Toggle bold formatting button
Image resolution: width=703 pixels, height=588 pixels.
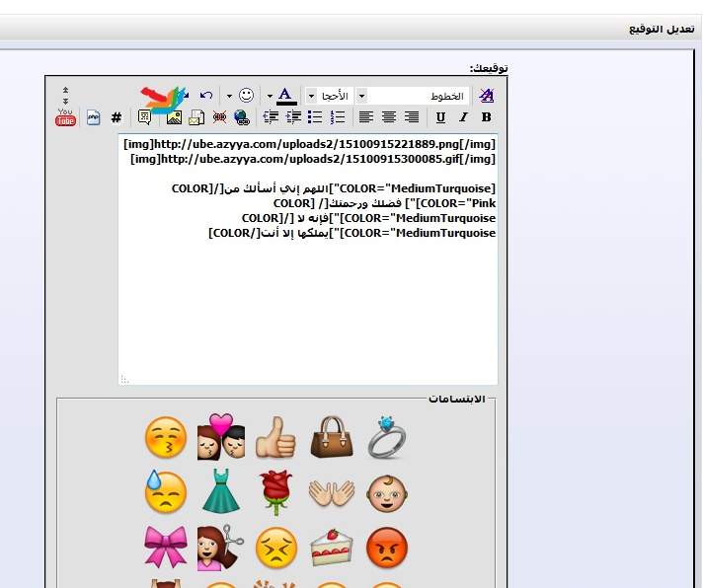click(486, 117)
